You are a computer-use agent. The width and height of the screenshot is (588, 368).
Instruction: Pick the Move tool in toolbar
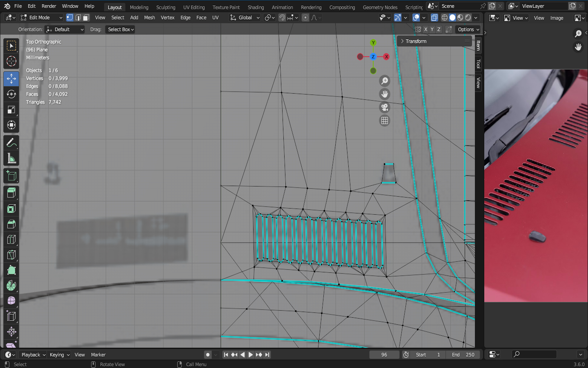[x=11, y=79]
